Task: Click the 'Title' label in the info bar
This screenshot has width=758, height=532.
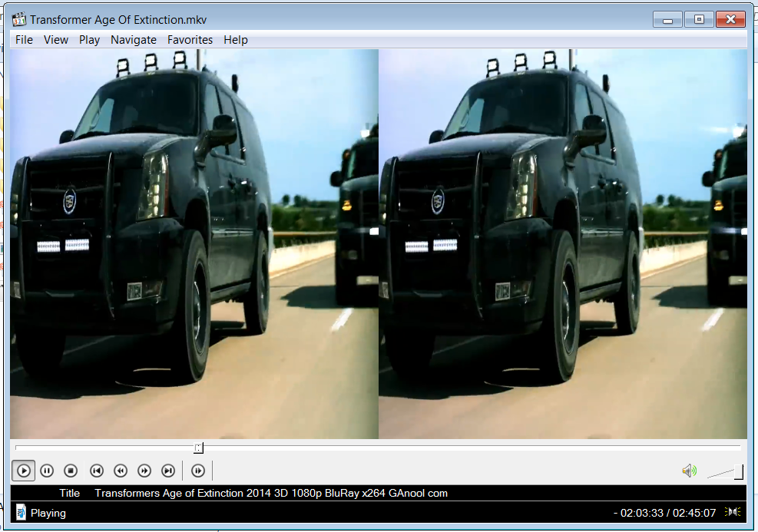Action: (70, 494)
